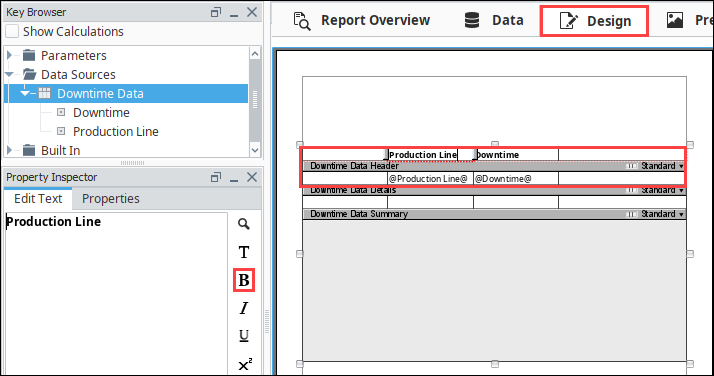Open the Properties tab in Property Inspector
Screen dimensions: 714x376
[111, 198]
